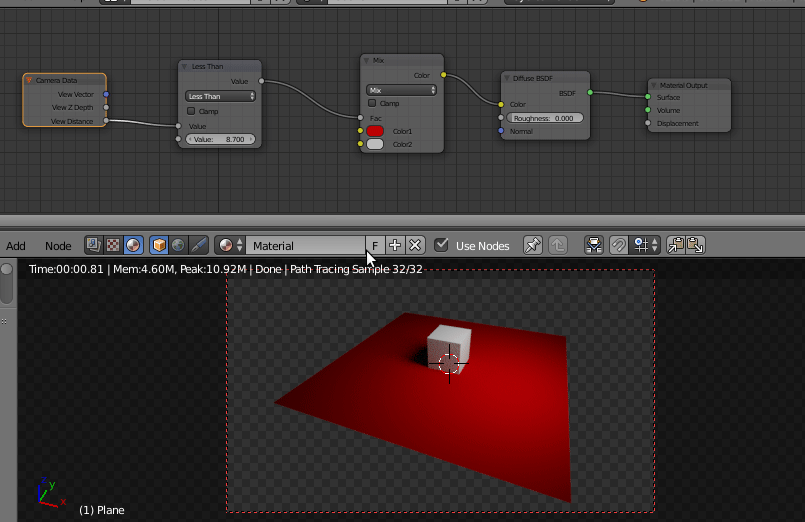Toggle Use Nodes checkbox

(x=441, y=245)
